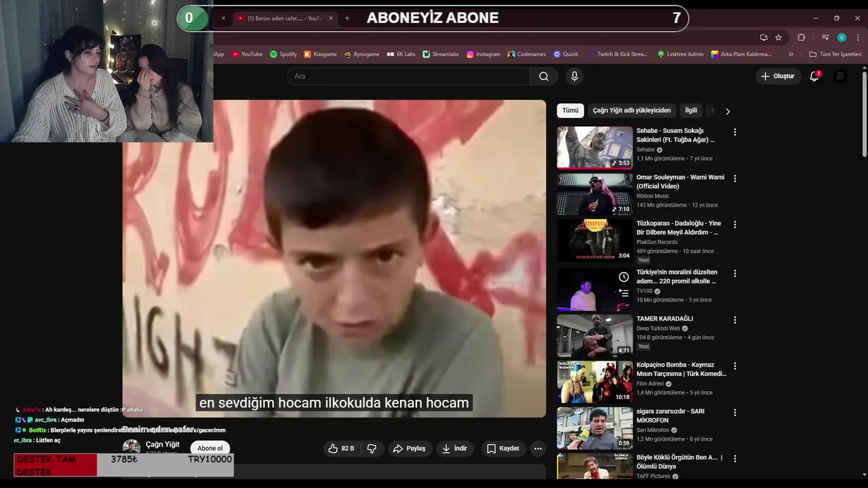Add TV100 video to Watch Later clock

pyautogui.click(x=624, y=277)
